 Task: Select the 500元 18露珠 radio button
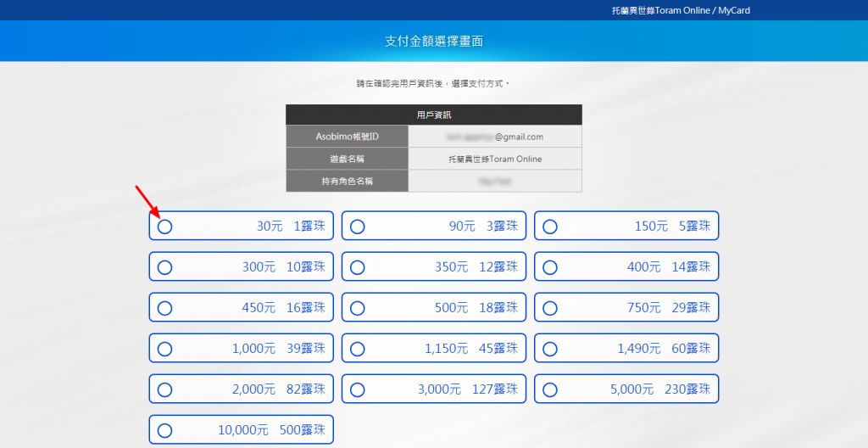tap(358, 308)
